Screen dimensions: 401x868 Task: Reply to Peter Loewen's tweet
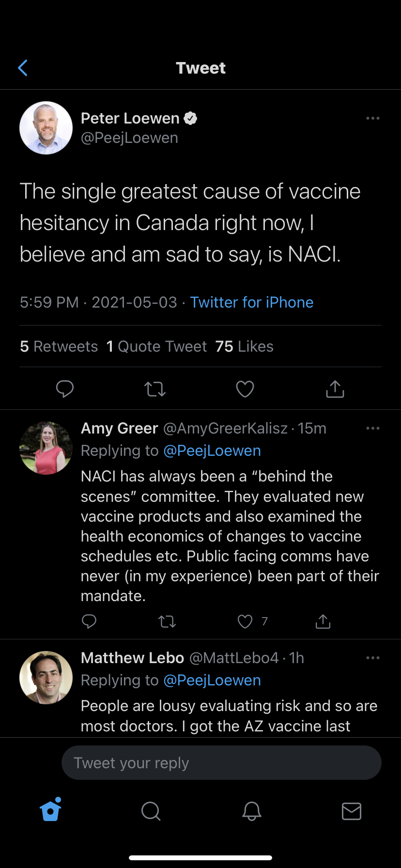pyautogui.click(x=65, y=389)
